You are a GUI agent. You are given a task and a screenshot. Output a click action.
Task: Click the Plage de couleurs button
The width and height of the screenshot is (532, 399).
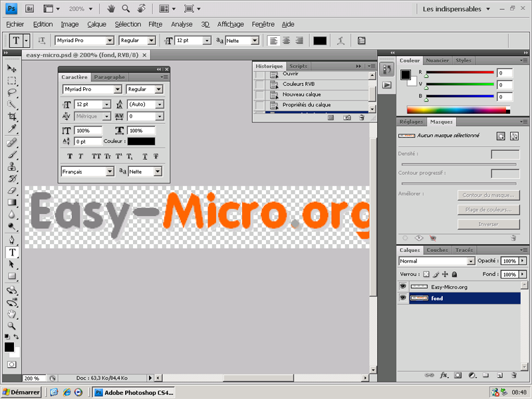[x=489, y=209]
